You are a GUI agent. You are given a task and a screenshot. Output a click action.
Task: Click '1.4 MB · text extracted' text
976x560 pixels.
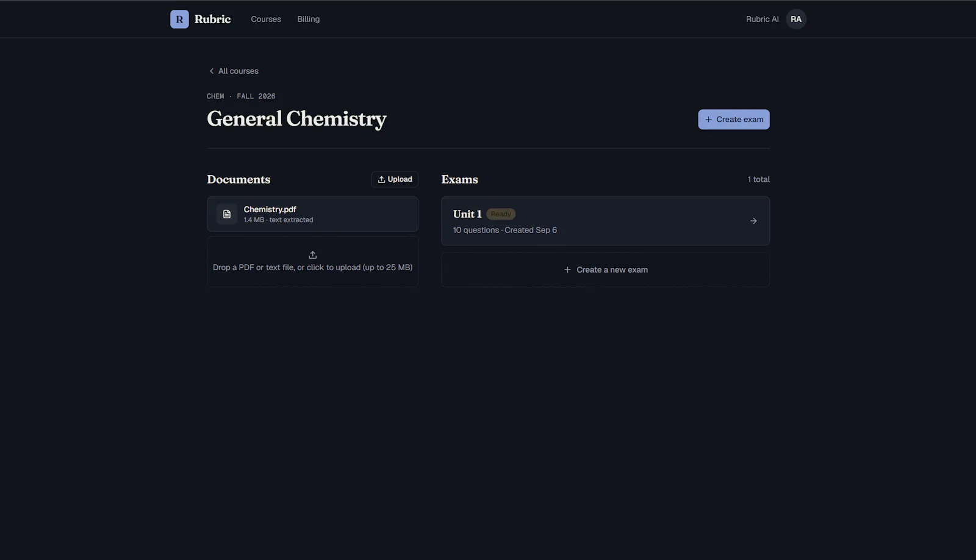(x=278, y=220)
